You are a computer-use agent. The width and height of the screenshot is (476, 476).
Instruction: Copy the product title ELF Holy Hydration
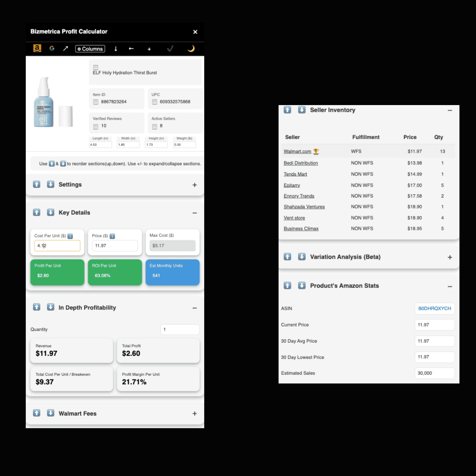(96, 67)
